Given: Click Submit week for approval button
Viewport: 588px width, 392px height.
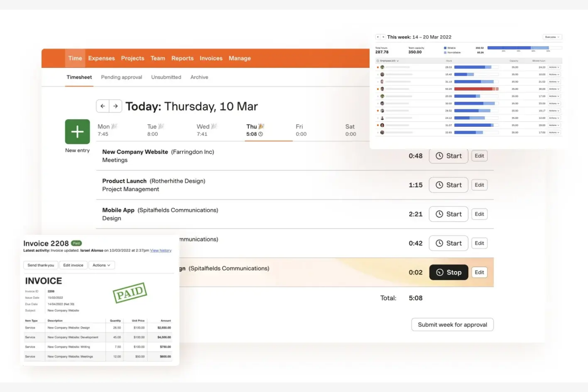Looking at the screenshot, I should (452, 324).
